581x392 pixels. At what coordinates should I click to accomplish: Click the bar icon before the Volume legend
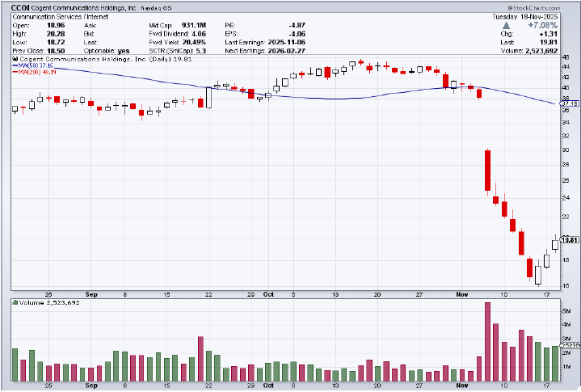pyautogui.click(x=15, y=303)
